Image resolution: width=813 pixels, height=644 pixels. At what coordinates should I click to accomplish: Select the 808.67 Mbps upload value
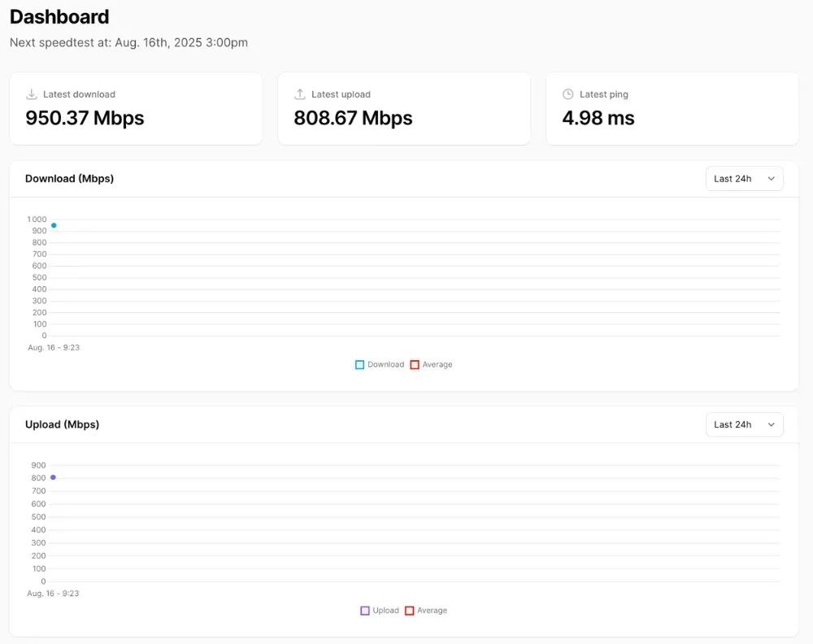353,119
